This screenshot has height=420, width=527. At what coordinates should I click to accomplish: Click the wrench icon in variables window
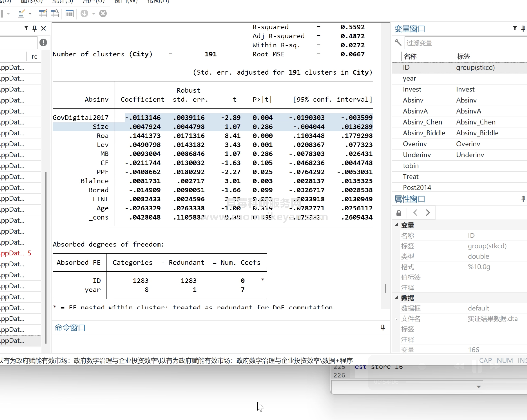(398, 43)
